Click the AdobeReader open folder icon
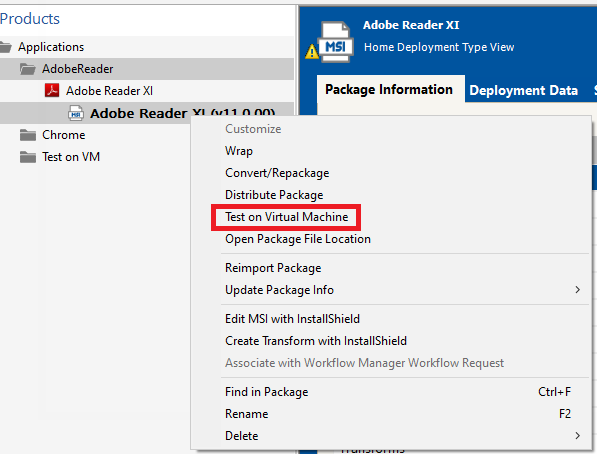 (28, 69)
